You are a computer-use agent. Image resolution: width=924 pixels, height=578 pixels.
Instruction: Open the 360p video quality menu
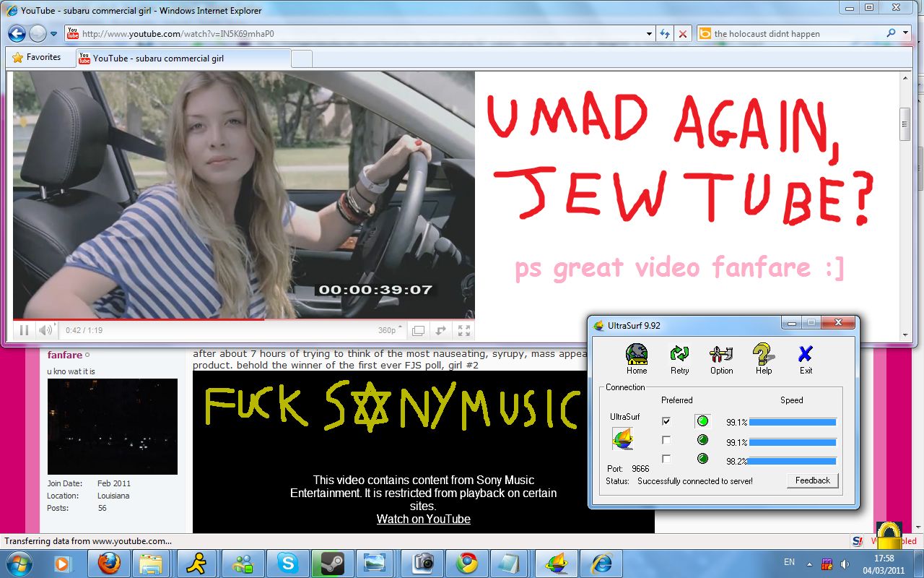pos(390,330)
